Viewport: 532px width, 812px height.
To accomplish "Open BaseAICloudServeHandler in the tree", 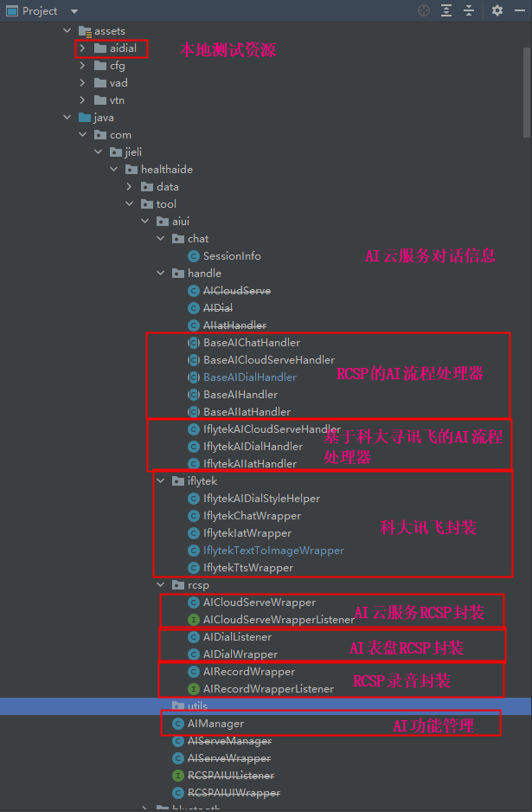I will (268, 359).
